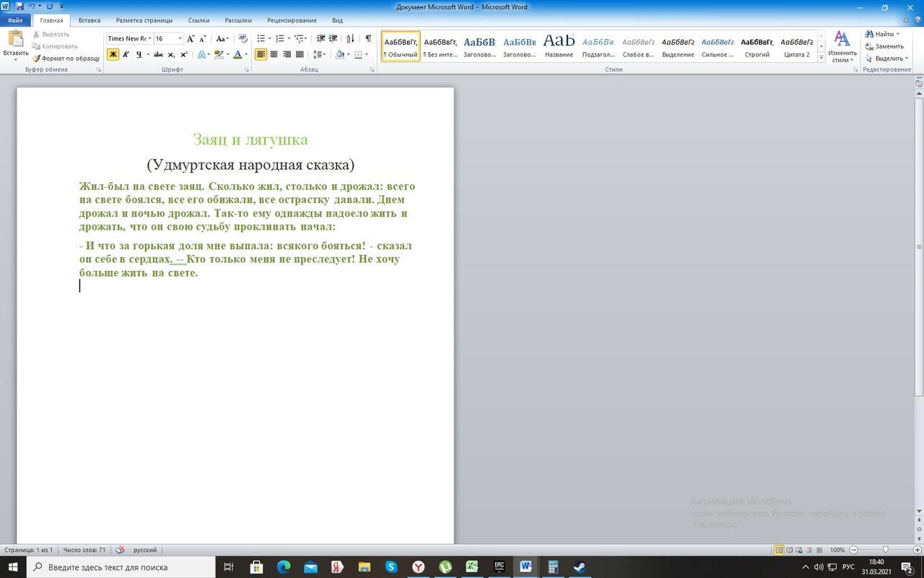
Task: Center-align the paragraph
Action: [x=274, y=55]
